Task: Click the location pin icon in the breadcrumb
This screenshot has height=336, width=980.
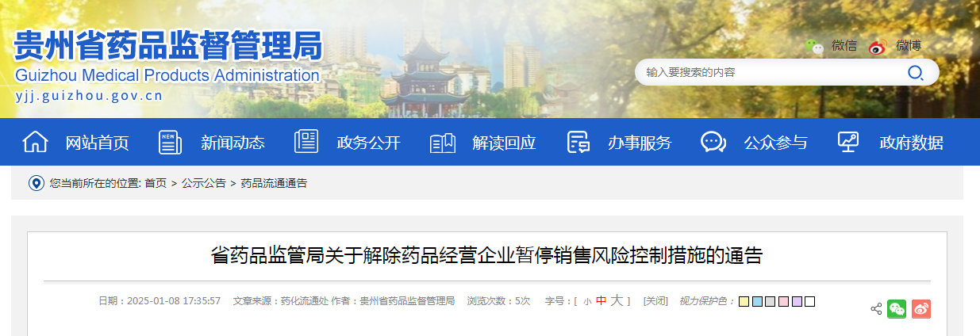Action: [36, 183]
